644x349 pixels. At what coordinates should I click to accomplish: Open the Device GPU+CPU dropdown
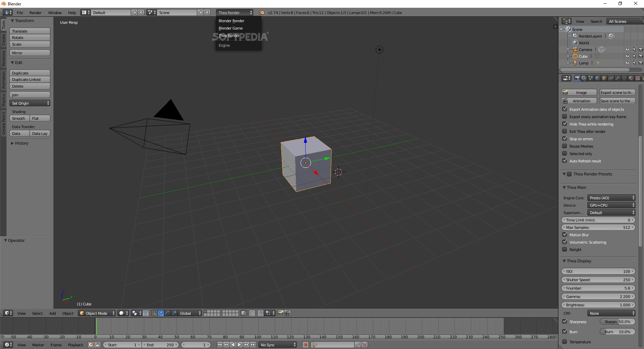coord(611,205)
